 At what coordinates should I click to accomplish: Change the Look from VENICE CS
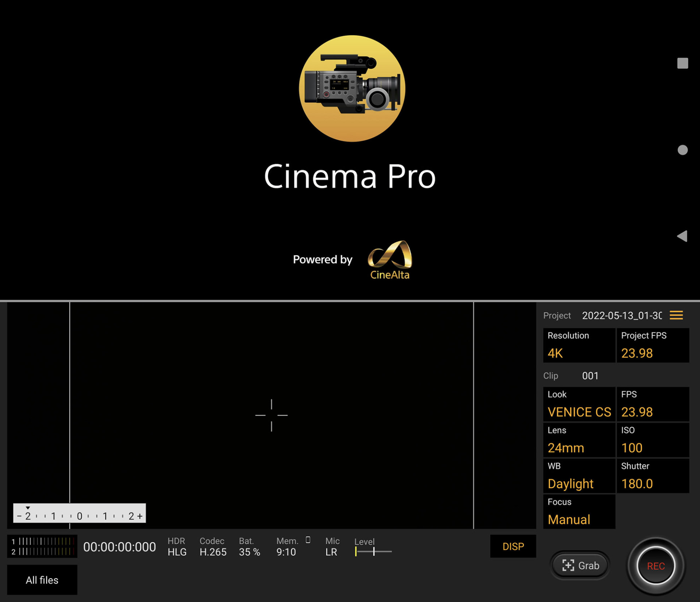[579, 404]
